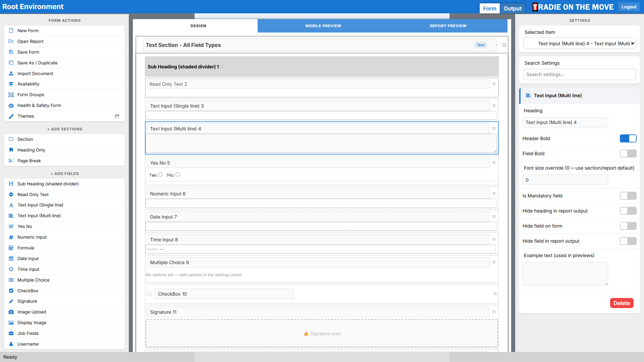
Task: Click the section menu handle icon
Action: click(504, 45)
